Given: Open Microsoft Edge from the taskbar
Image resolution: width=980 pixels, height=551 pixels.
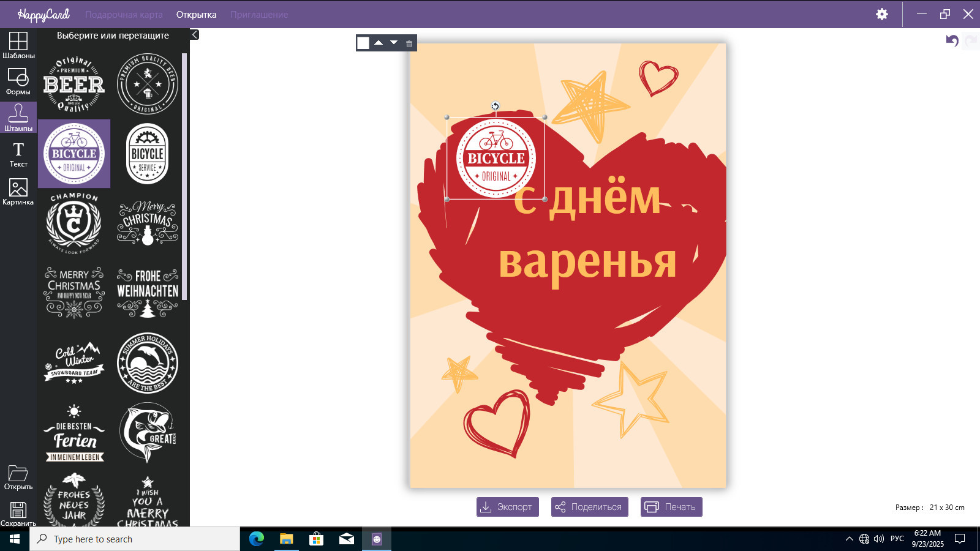Looking at the screenshot, I should pos(257,539).
